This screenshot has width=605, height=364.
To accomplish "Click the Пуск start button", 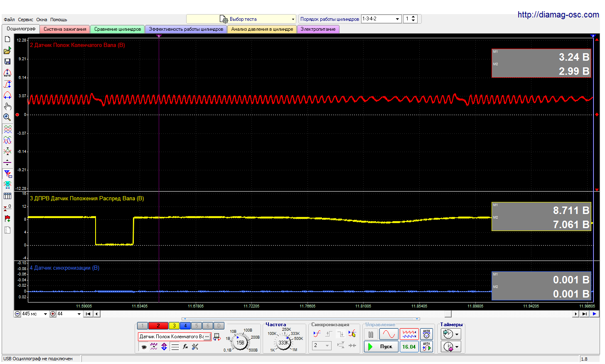I will point(381,347).
